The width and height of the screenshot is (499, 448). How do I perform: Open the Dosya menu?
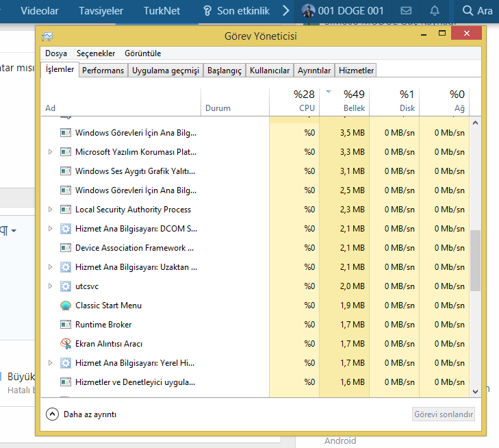click(56, 53)
